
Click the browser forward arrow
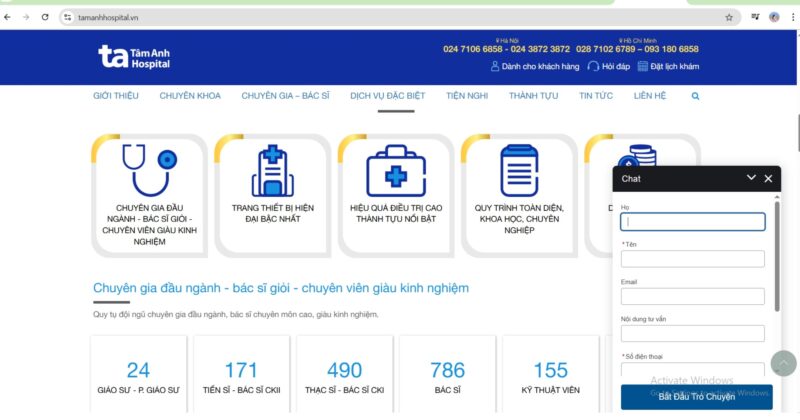click(26, 17)
